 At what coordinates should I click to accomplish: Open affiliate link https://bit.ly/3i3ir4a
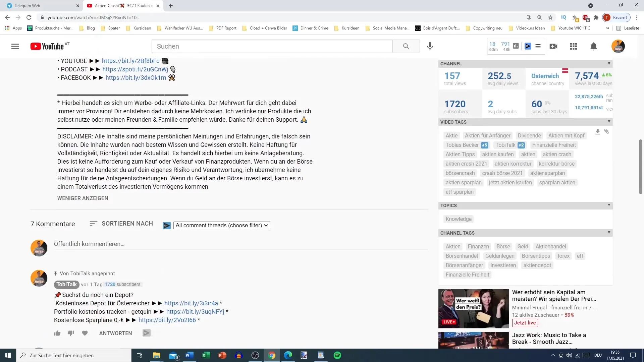pos(191,303)
